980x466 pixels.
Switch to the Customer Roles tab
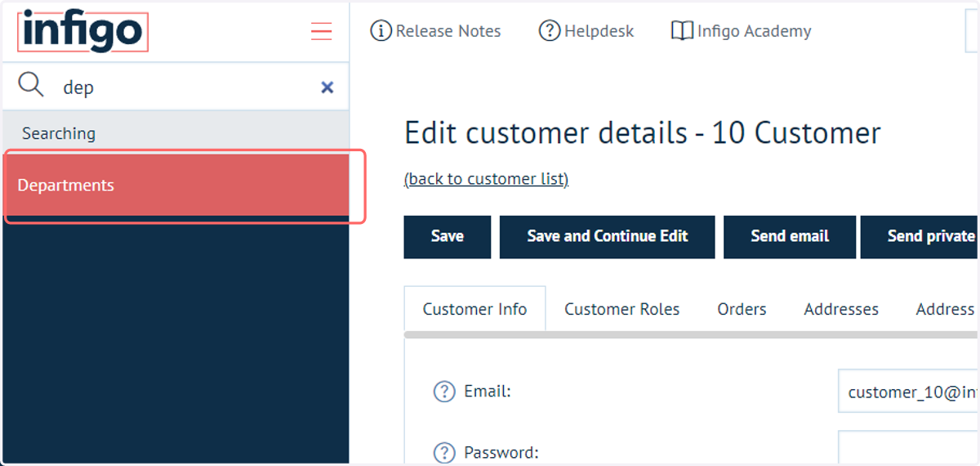click(622, 309)
